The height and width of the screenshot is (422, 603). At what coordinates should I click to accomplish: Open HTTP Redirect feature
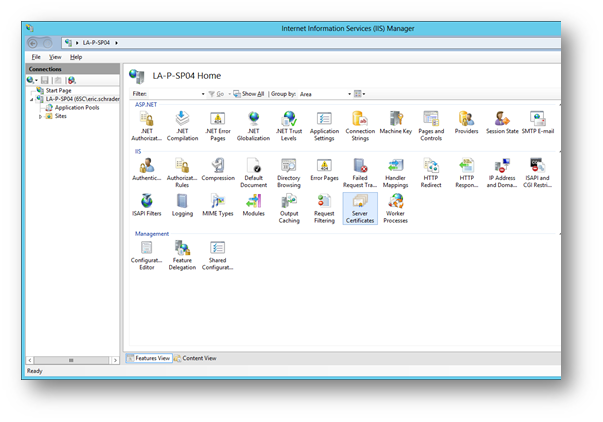[x=431, y=172]
